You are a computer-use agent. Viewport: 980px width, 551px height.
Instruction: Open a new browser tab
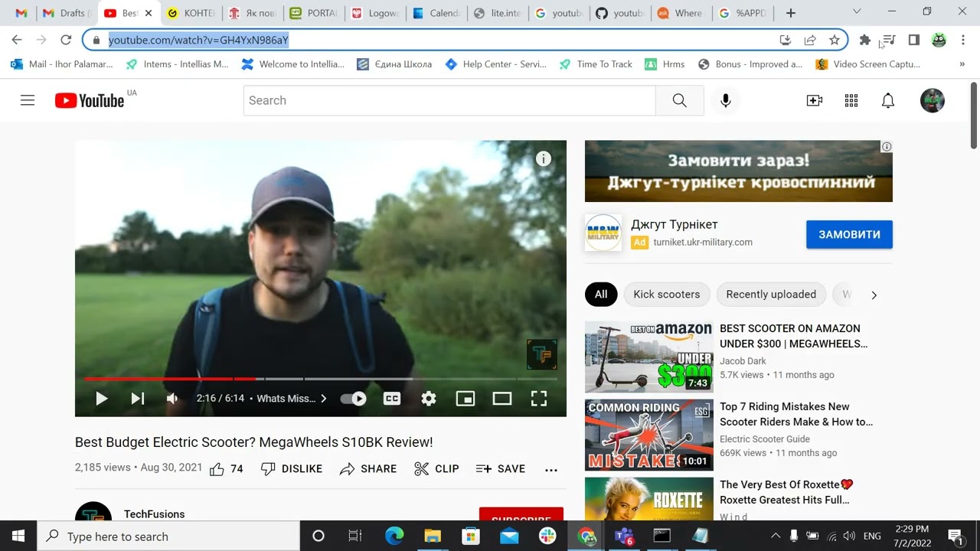coord(791,13)
